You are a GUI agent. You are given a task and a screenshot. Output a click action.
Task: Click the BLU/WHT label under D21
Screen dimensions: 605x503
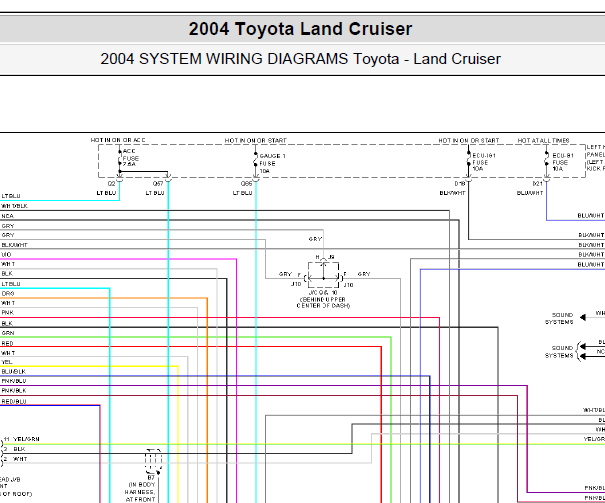[530, 193]
